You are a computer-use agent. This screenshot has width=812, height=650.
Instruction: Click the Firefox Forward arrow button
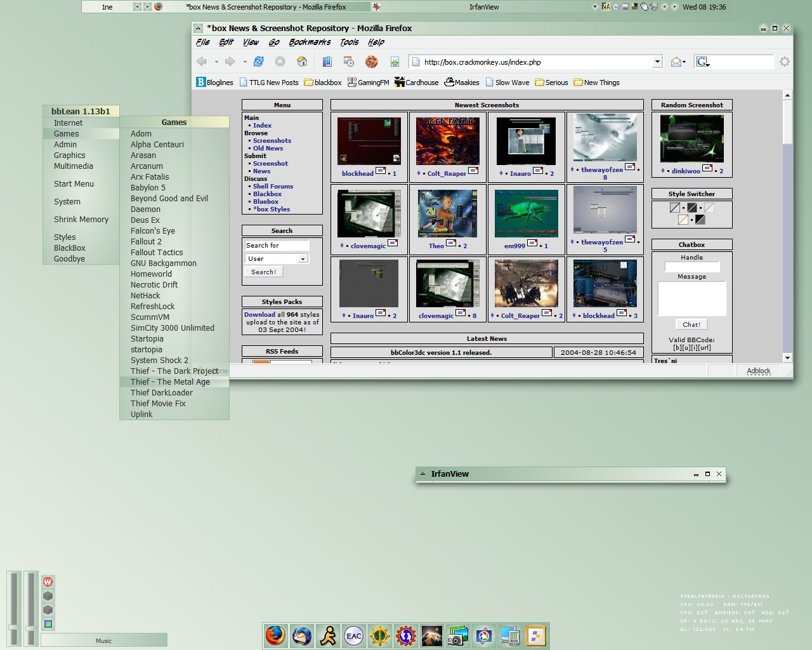230,62
